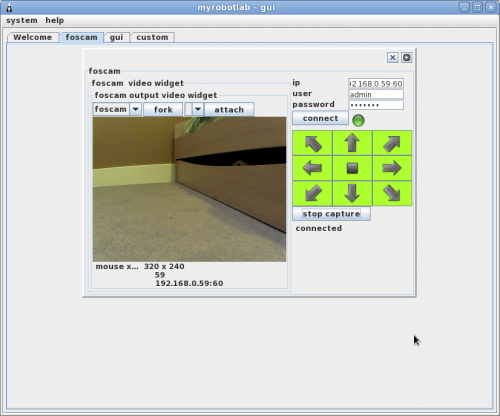Viewport: 500px width, 416px height.
Task: Switch to the Welcome tab
Action: click(x=33, y=37)
